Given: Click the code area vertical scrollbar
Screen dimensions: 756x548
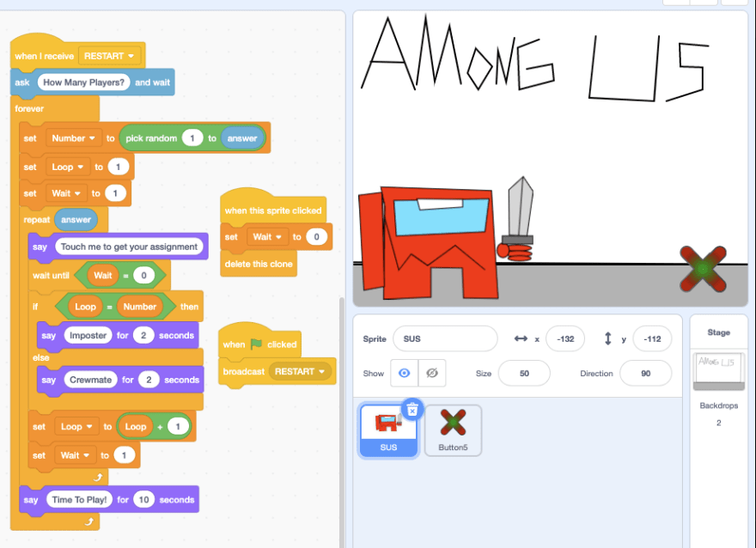Looking at the screenshot, I should click(x=342, y=422).
